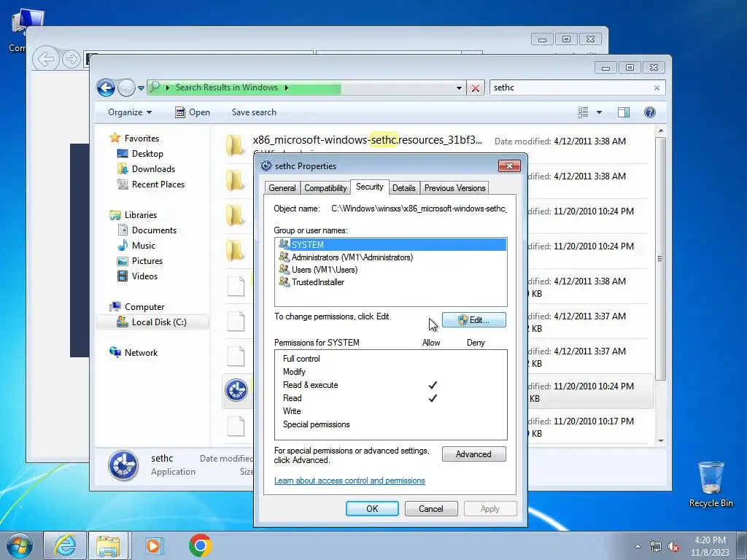The width and height of the screenshot is (747, 560).
Task: Click Save search in toolbar
Action: tap(254, 112)
